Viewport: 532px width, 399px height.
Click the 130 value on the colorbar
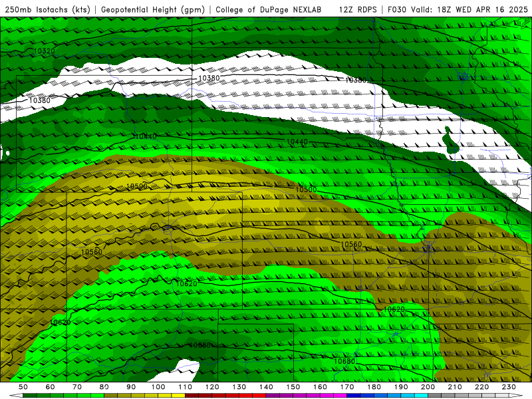pyautogui.click(x=239, y=387)
